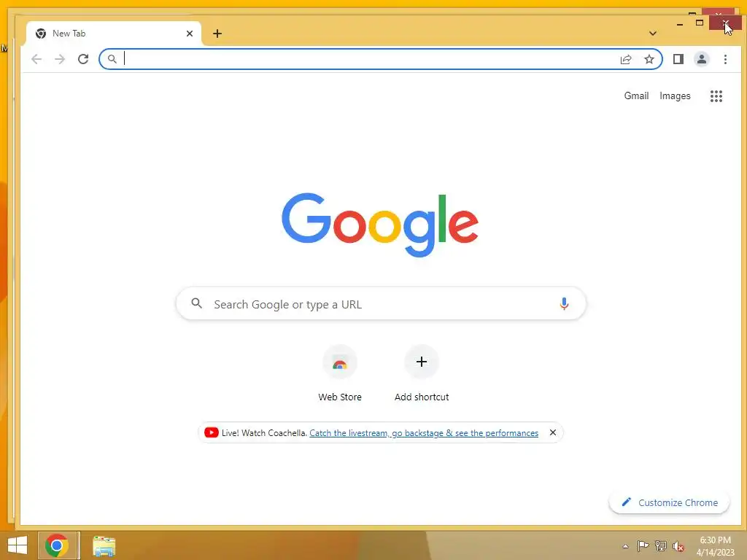Dismiss the Coachella promo banner
This screenshot has height=560, width=747.
pos(553,432)
